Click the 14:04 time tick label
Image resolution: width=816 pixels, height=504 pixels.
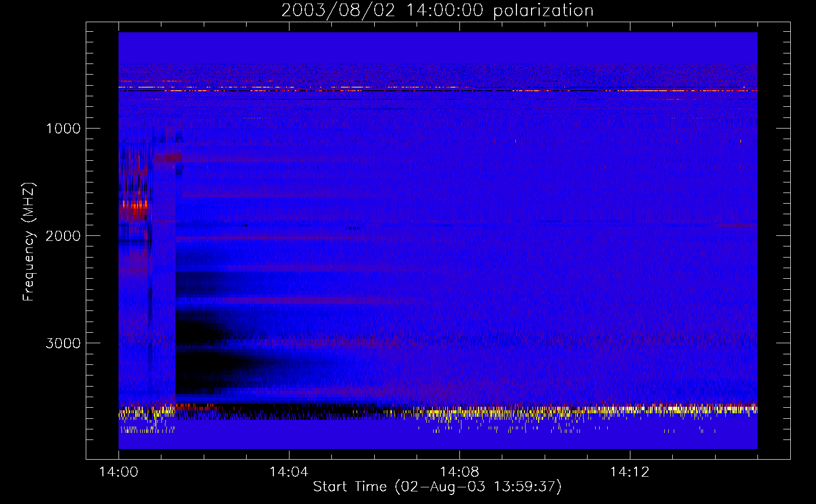click(x=288, y=472)
